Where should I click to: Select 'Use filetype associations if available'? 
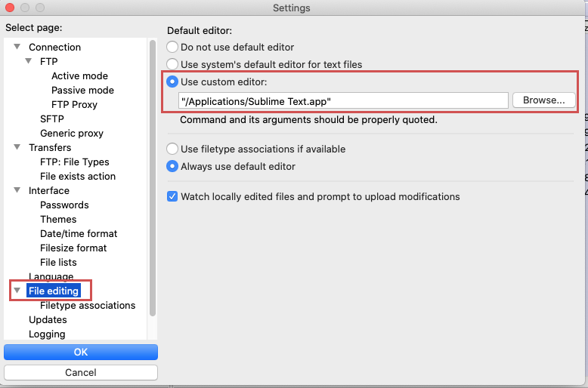[x=172, y=149]
